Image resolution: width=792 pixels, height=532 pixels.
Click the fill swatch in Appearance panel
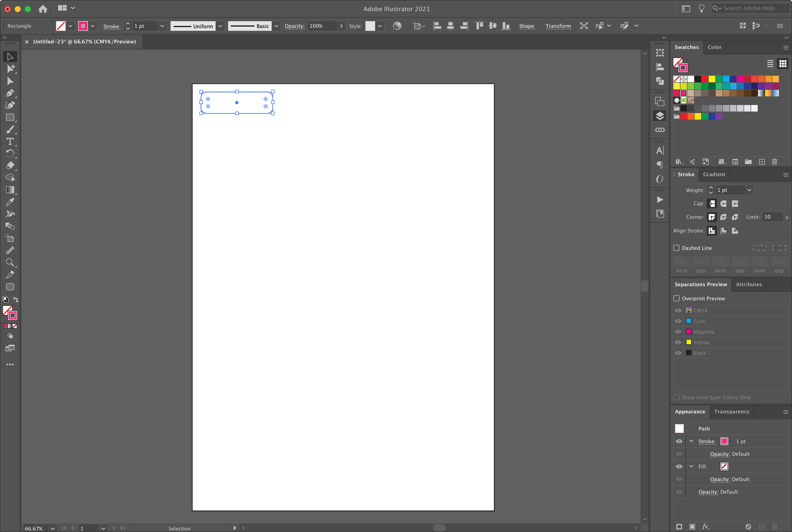(x=724, y=466)
